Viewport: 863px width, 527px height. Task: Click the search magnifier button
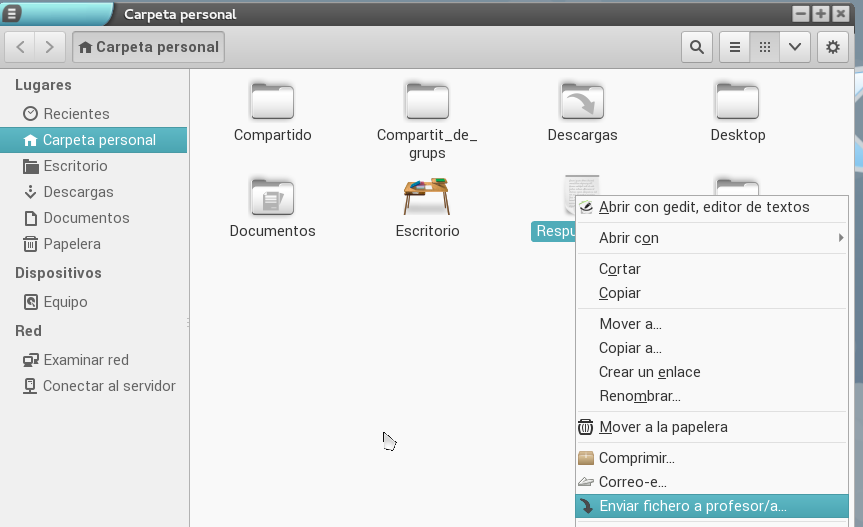(696, 47)
